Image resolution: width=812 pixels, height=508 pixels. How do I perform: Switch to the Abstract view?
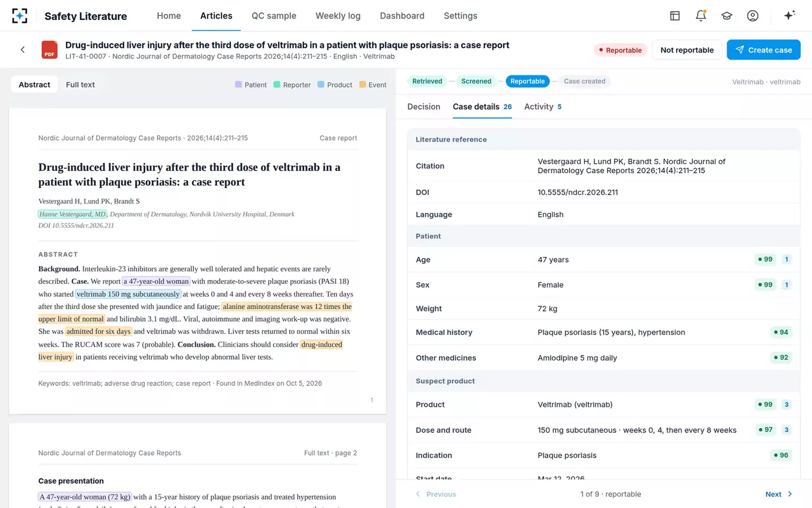34,85
